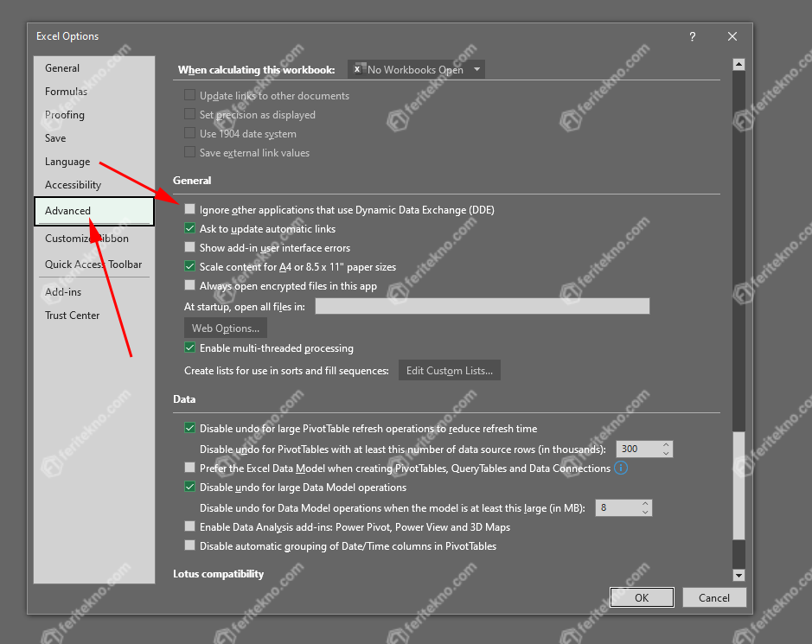812x644 pixels.
Task: Open the Quick Access Toolbar category
Action: [93, 264]
